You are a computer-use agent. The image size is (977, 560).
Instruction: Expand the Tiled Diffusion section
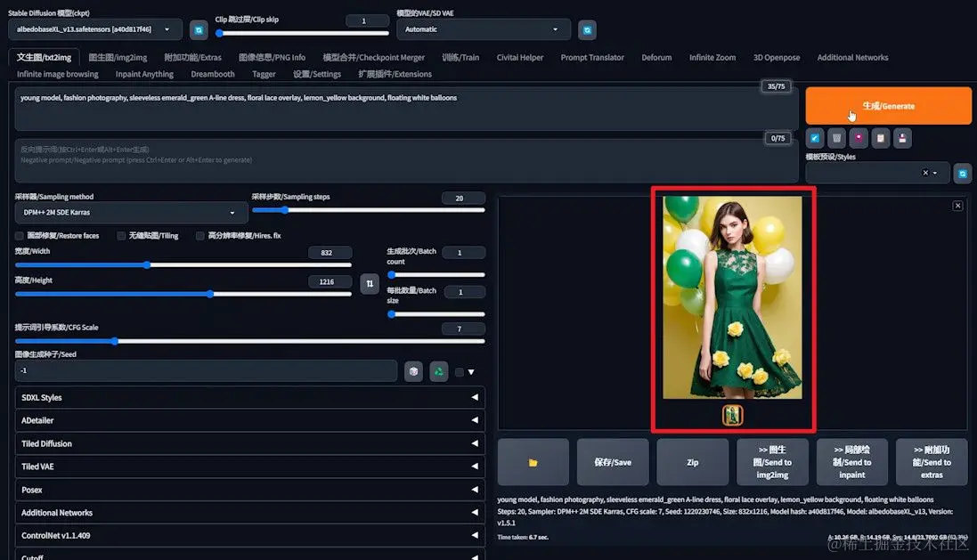click(249, 443)
